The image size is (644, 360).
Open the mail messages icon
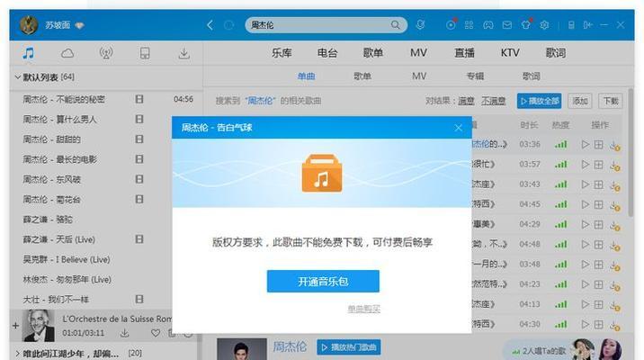507,25
